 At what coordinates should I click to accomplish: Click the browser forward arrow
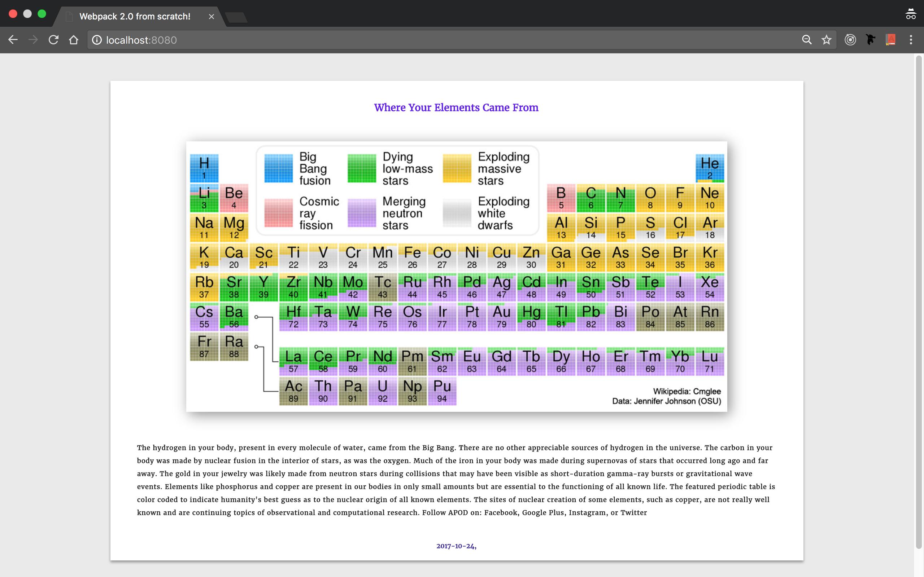pos(33,40)
